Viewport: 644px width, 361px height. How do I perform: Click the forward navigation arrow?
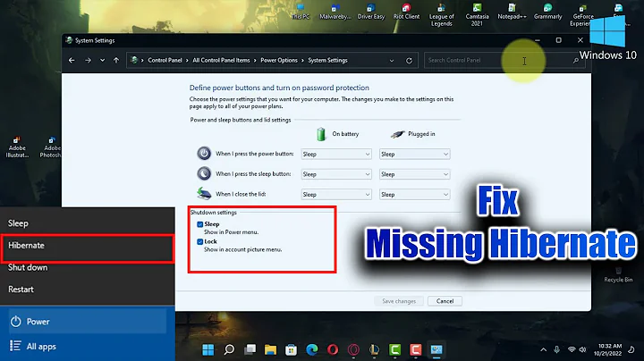coord(88,60)
